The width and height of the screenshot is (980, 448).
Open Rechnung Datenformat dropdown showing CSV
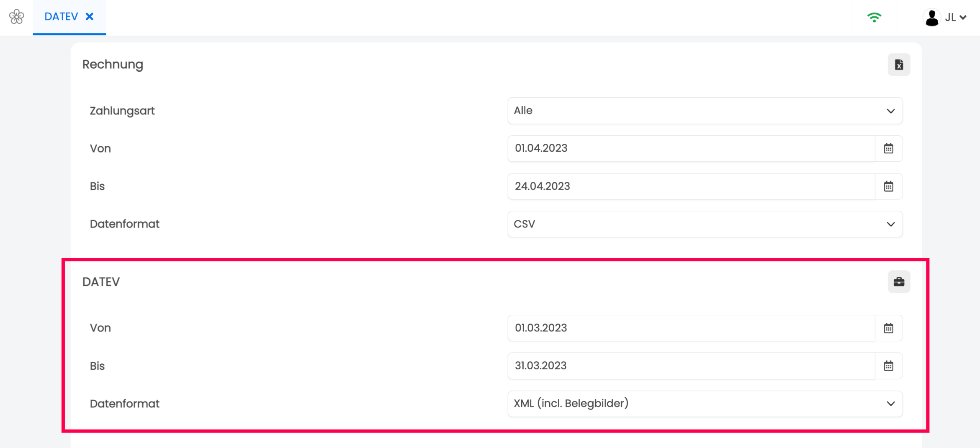pos(705,224)
